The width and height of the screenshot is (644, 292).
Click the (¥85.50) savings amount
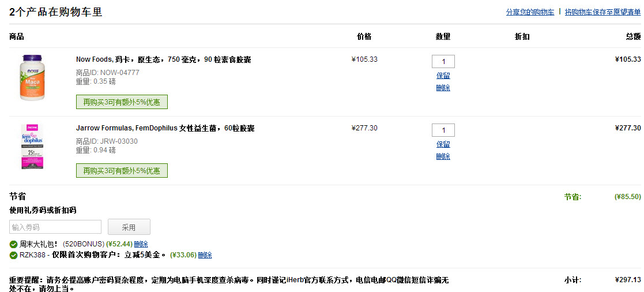(x=627, y=197)
